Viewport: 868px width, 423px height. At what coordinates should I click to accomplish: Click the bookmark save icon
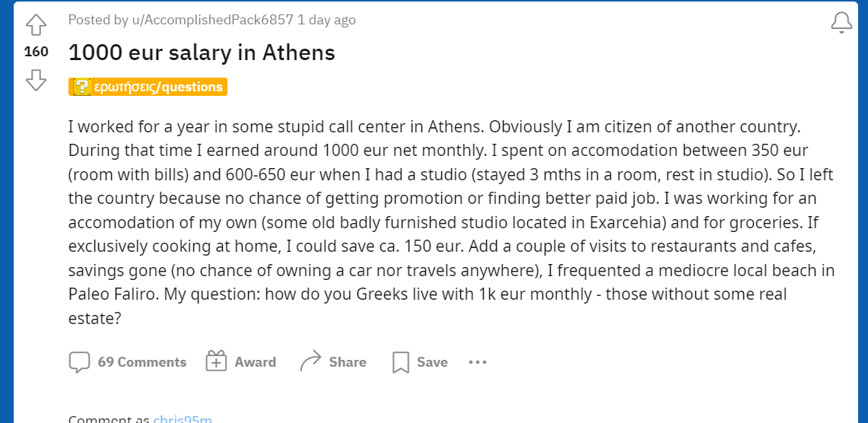(x=400, y=362)
